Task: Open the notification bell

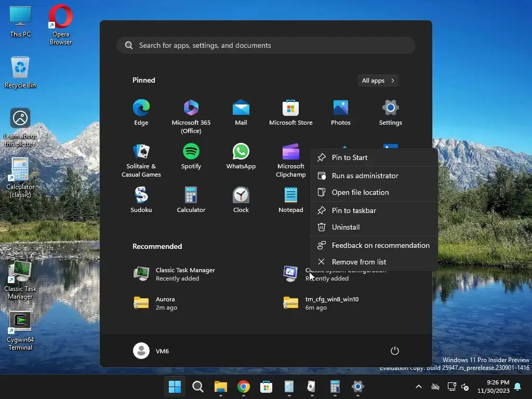Action: pyautogui.click(x=518, y=387)
